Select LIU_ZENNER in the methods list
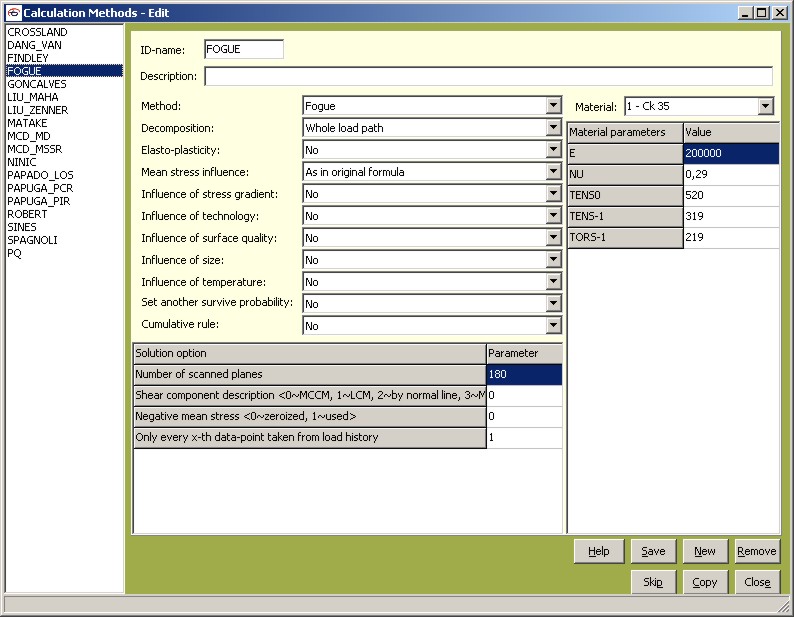 click(x=64, y=110)
